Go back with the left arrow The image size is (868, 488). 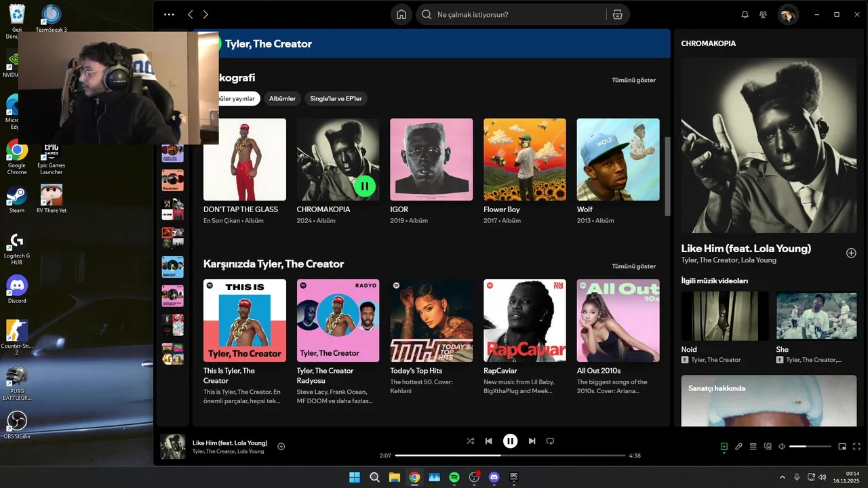coord(191,14)
